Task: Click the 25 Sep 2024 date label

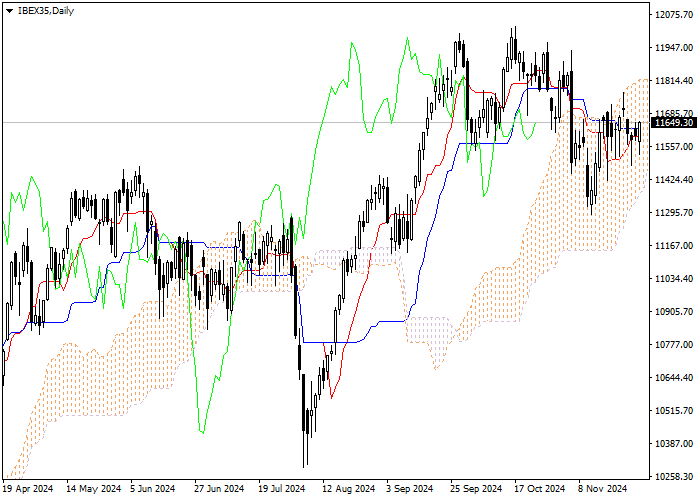Action: (476, 489)
